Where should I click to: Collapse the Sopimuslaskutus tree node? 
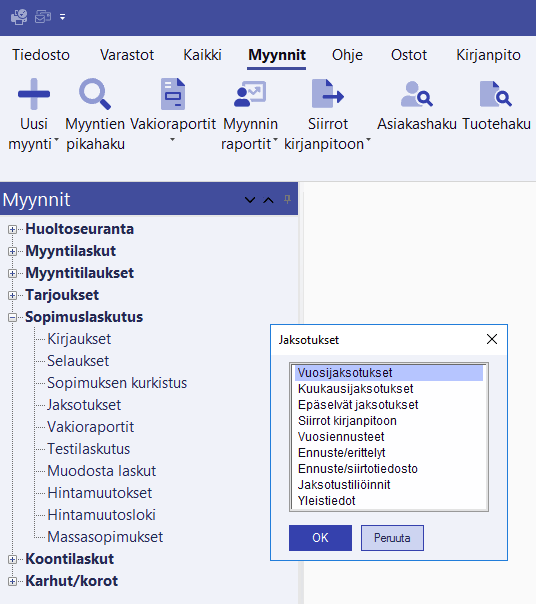(12, 317)
